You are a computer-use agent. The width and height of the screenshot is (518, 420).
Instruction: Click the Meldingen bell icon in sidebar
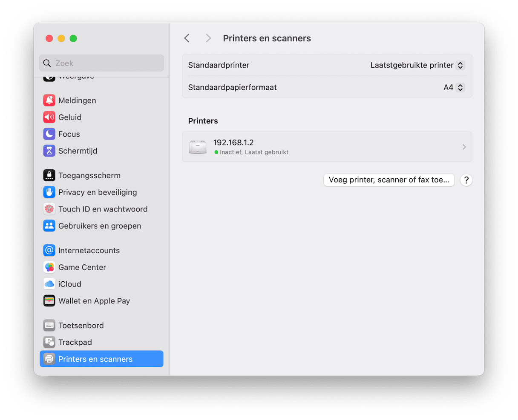(49, 100)
